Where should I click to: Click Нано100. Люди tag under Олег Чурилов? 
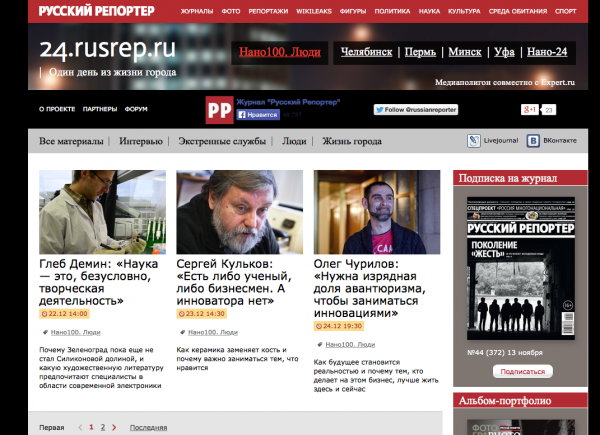coord(350,345)
